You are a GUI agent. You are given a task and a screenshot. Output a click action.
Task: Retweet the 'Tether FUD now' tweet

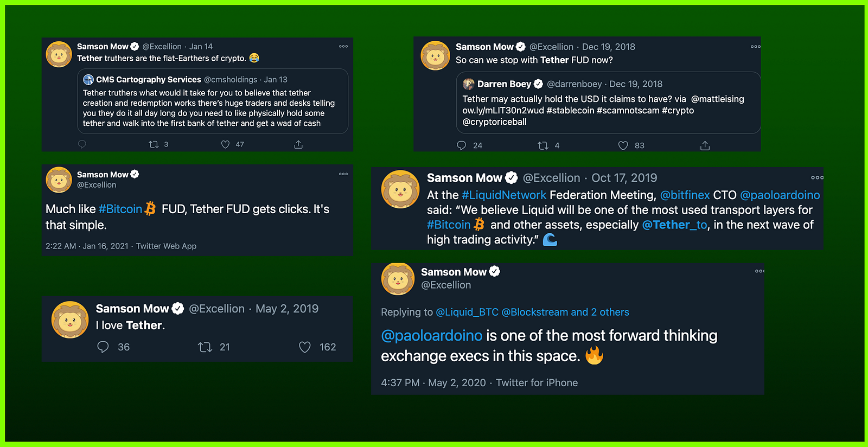point(542,145)
